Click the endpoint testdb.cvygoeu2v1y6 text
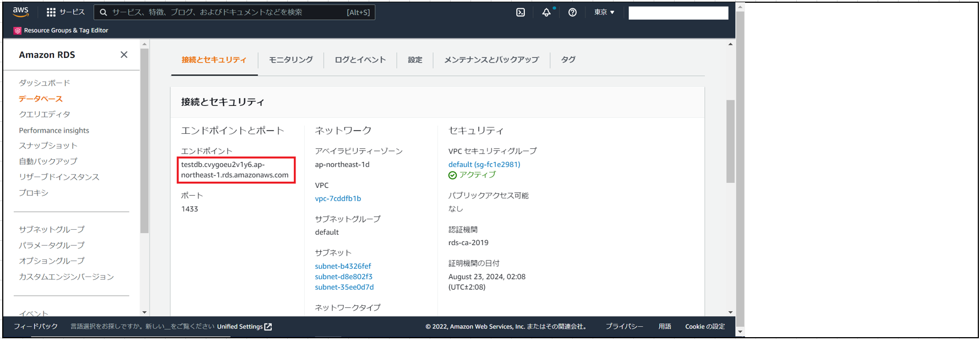The image size is (980, 357). 235,170
